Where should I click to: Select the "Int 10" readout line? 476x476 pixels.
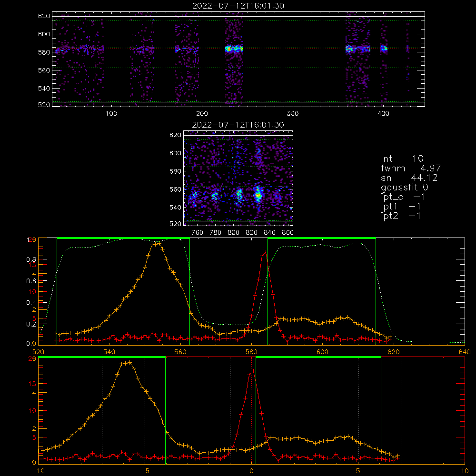pos(402,159)
